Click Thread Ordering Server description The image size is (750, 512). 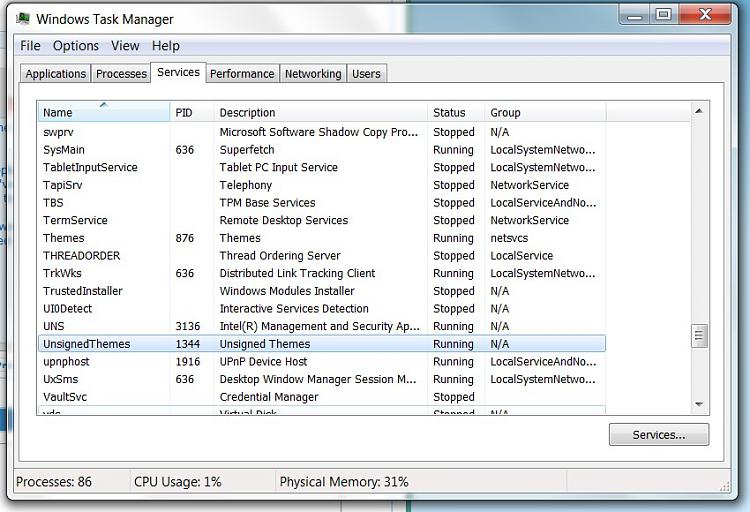tap(280, 256)
